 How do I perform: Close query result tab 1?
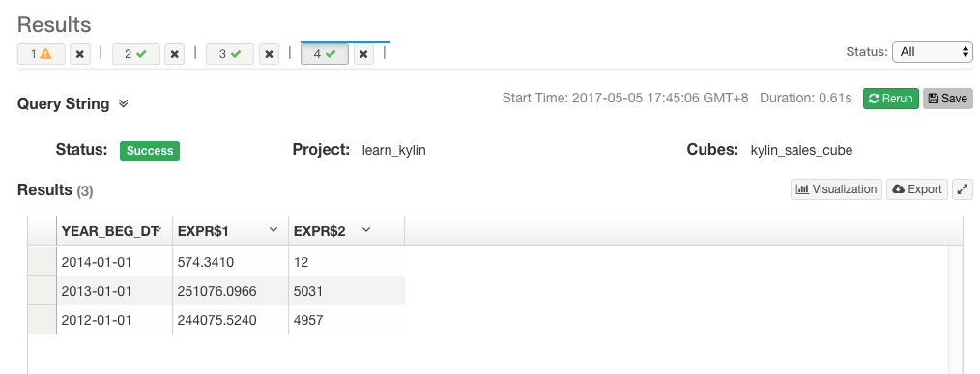(80, 54)
